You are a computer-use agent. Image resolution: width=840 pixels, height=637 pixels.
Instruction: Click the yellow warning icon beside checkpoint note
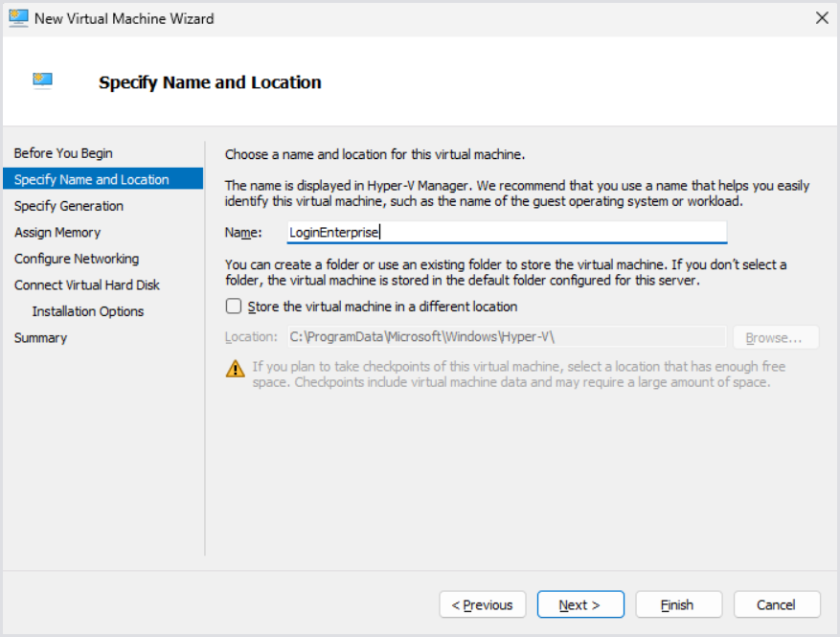[235, 369]
